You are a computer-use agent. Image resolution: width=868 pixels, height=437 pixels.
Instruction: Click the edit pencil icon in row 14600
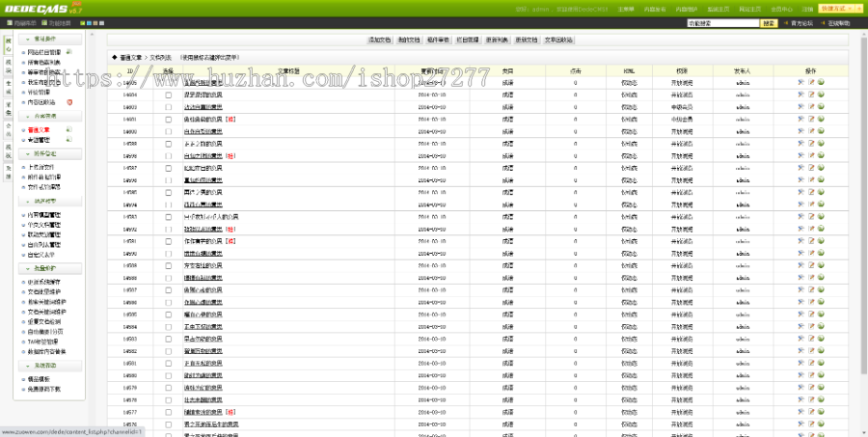point(811,130)
